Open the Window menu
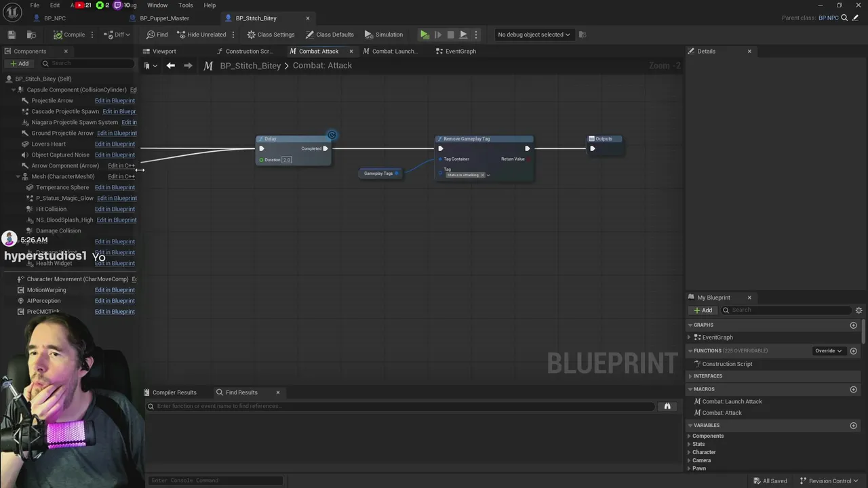The width and height of the screenshot is (868, 488). [157, 5]
